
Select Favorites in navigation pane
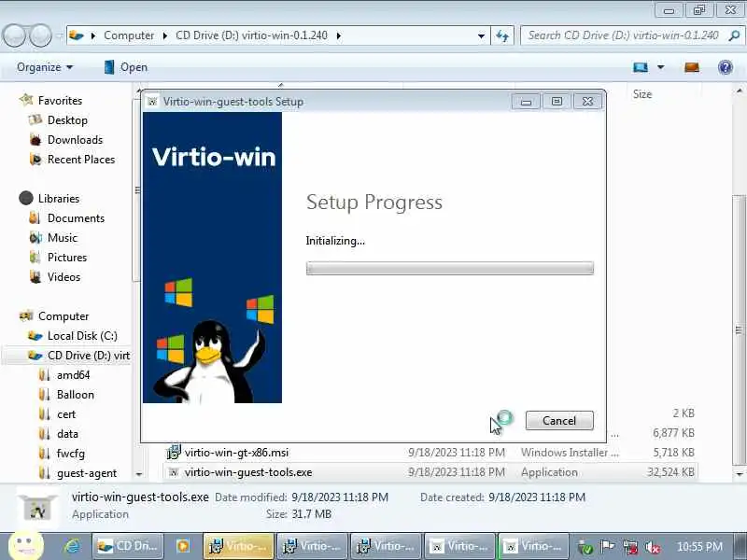tap(60, 101)
